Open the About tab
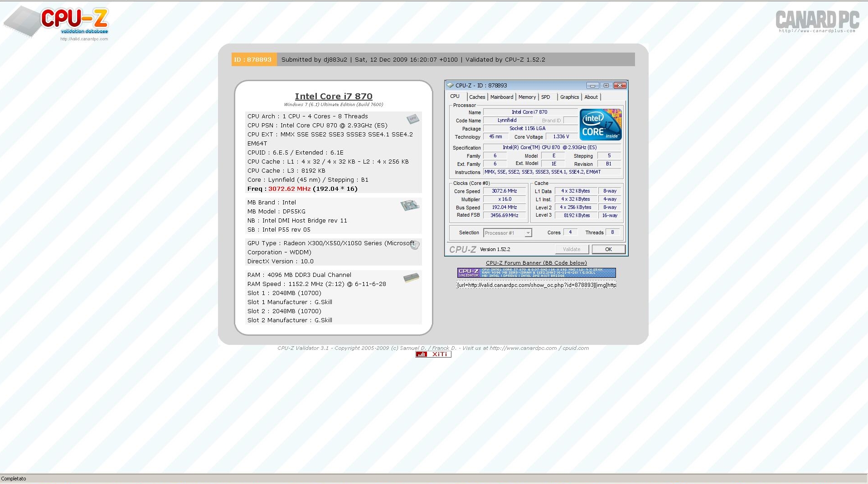868x484 pixels. [x=591, y=97]
